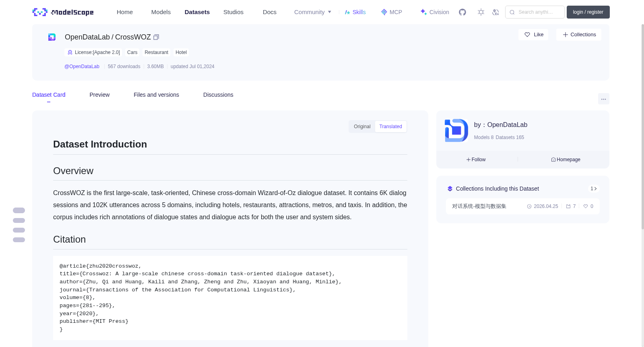Click the 'publisher={MIT Press}' citation line
644x347 pixels.
94,321
